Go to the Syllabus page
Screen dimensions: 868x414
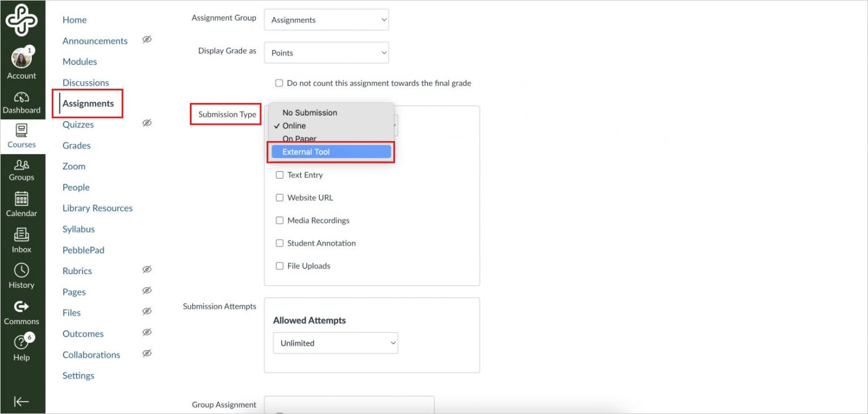78,229
